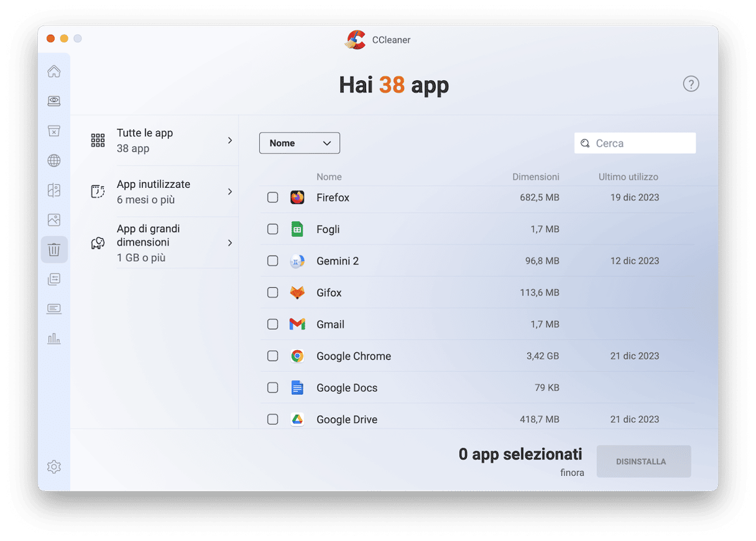The image size is (756, 541).
Task: Select the globe browser icon in sidebar
Action: pyautogui.click(x=54, y=160)
